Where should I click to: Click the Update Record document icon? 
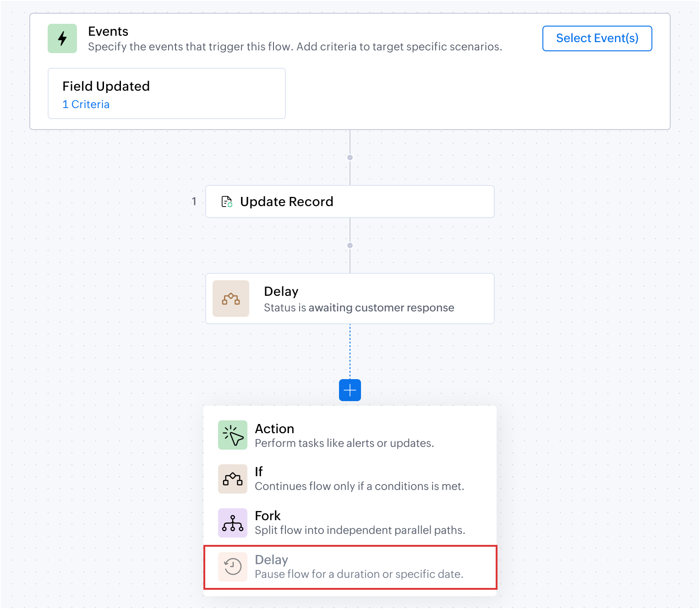(x=227, y=201)
